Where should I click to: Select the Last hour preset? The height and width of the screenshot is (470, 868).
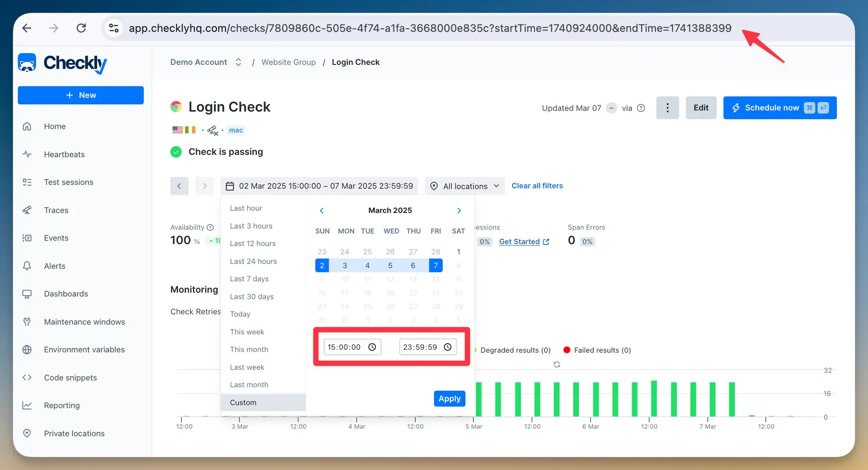263,208
